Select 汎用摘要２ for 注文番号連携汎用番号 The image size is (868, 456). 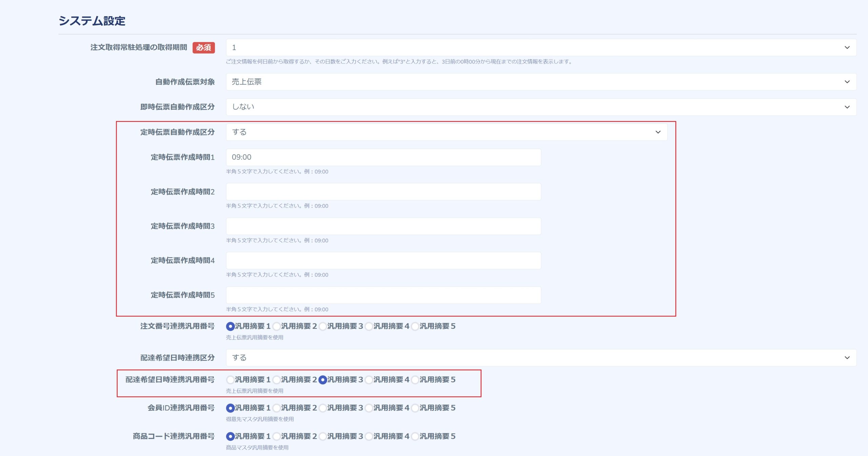click(x=277, y=326)
